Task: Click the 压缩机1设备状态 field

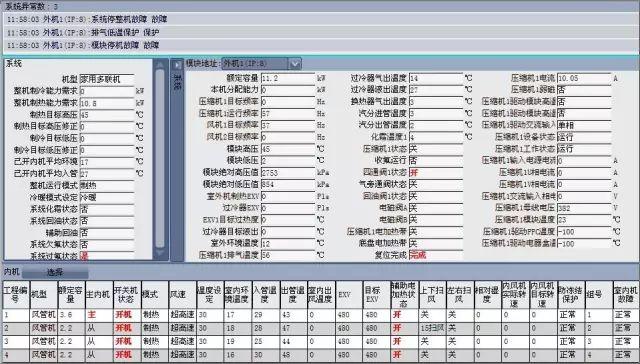Action: coord(584,137)
